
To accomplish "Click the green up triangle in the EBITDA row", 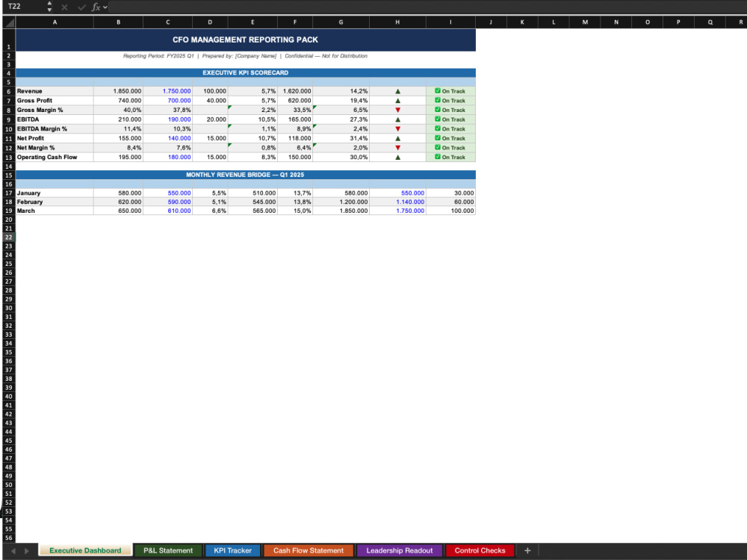I will pos(398,119).
